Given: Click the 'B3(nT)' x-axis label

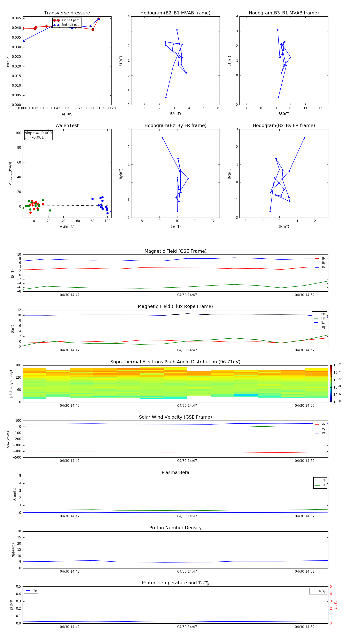Looking at the screenshot, I should coord(284,114).
